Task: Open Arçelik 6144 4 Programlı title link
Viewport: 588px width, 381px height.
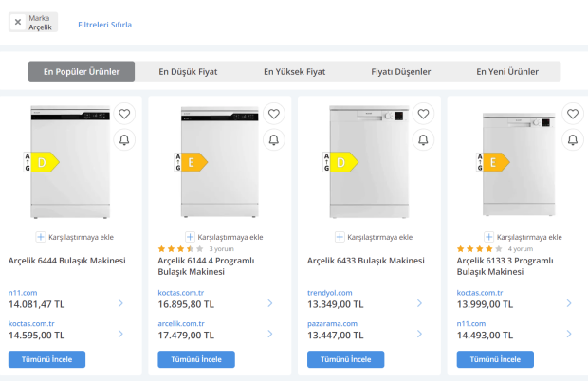Action: pos(206,266)
